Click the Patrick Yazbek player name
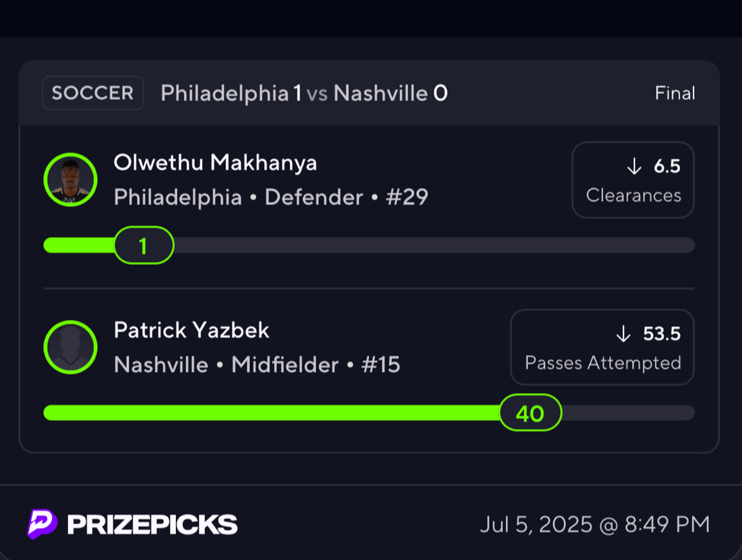This screenshot has height=560, width=742. pyautogui.click(x=191, y=330)
